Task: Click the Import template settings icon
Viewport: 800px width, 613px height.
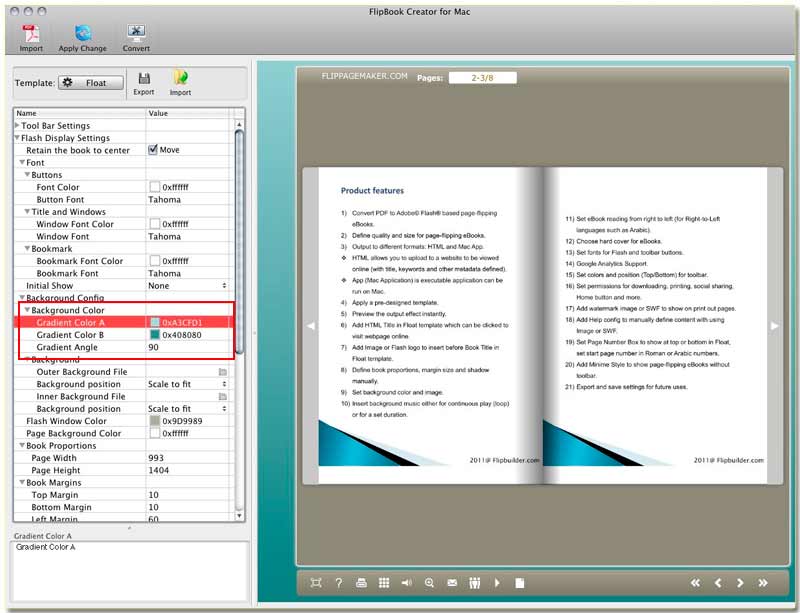Action: (180, 78)
